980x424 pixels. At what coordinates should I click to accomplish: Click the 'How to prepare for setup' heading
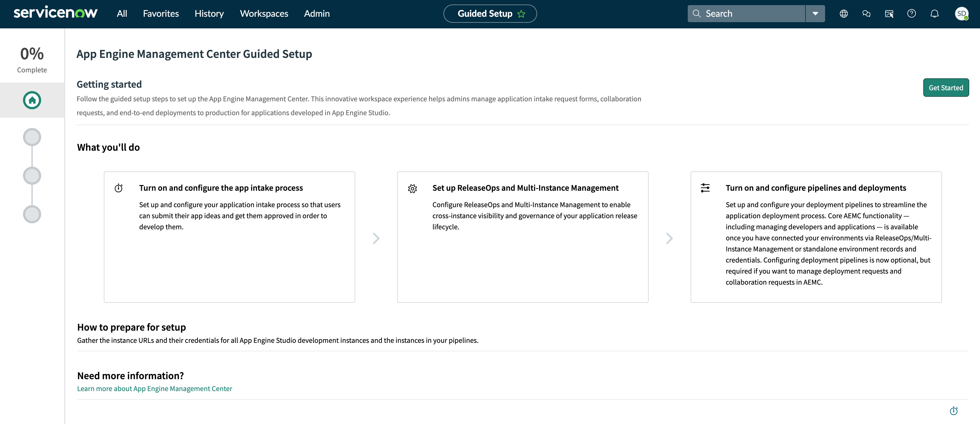pyautogui.click(x=131, y=327)
